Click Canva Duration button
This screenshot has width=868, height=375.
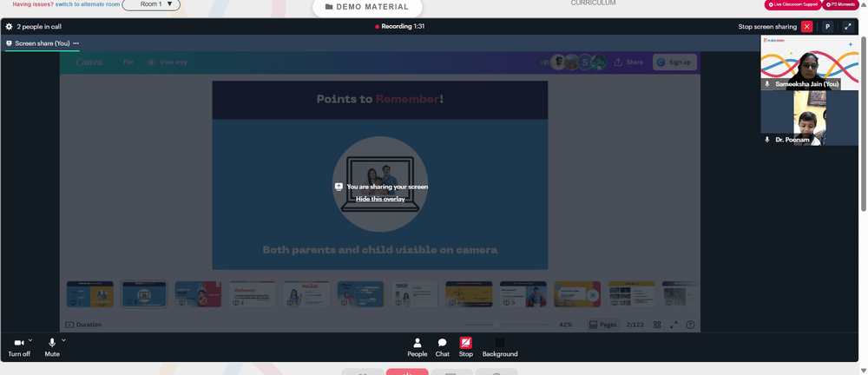coord(83,325)
